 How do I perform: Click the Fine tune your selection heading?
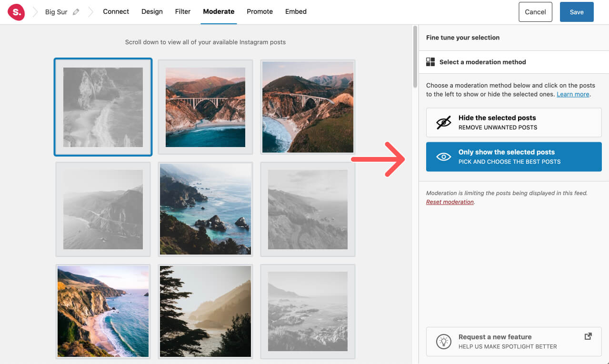pos(463,38)
